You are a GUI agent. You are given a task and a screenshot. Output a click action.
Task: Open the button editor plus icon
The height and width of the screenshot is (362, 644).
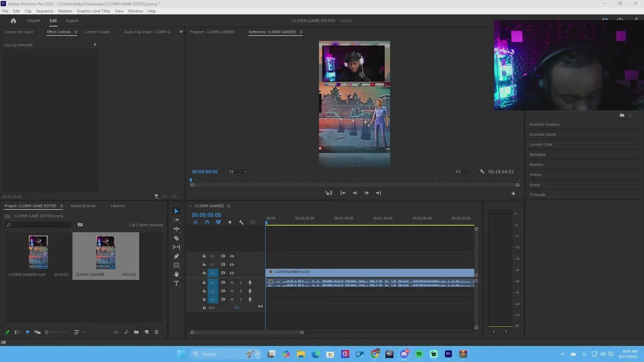coord(513,193)
